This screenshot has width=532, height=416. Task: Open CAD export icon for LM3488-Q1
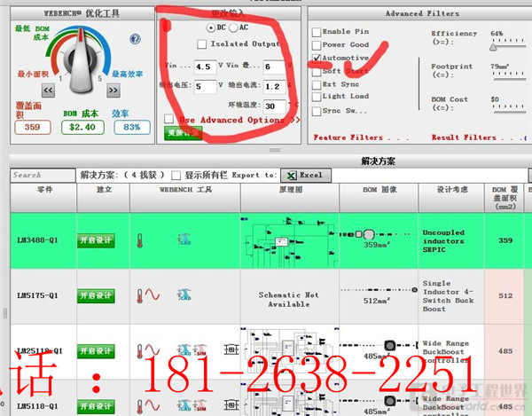[x=184, y=239]
